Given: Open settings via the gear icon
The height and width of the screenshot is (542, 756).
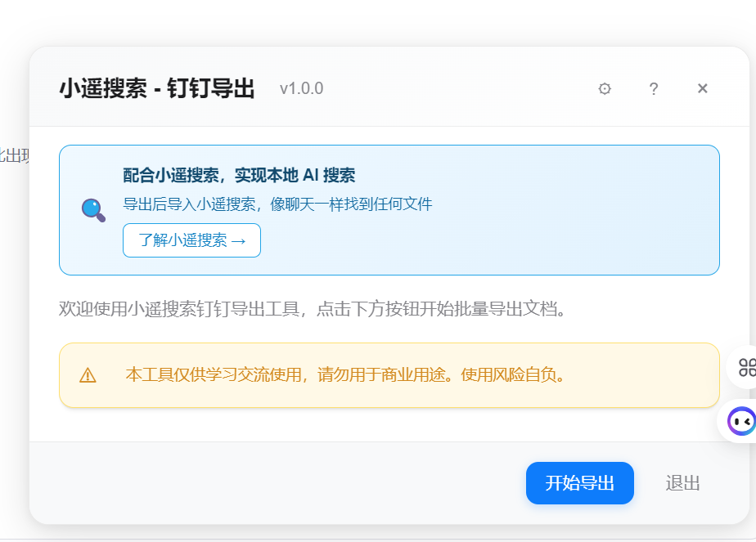Looking at the screenshot, I should point(605,89).
